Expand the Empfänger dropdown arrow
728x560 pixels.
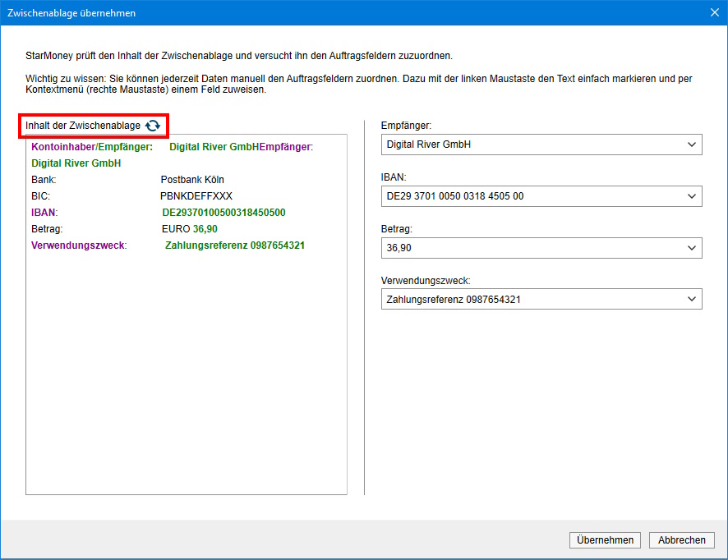pyautogui.click(x=691, y=145)
